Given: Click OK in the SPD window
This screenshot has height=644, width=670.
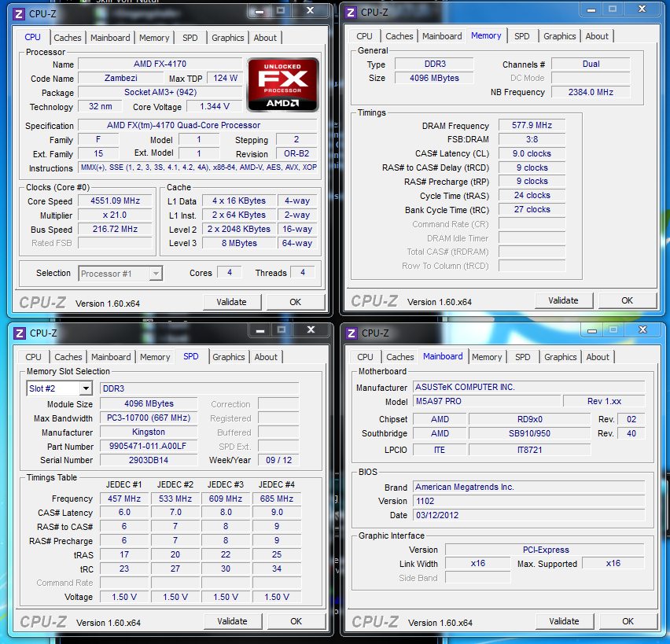Looking at the screenshot, I should pyautogui.click(x=296, y=621).
